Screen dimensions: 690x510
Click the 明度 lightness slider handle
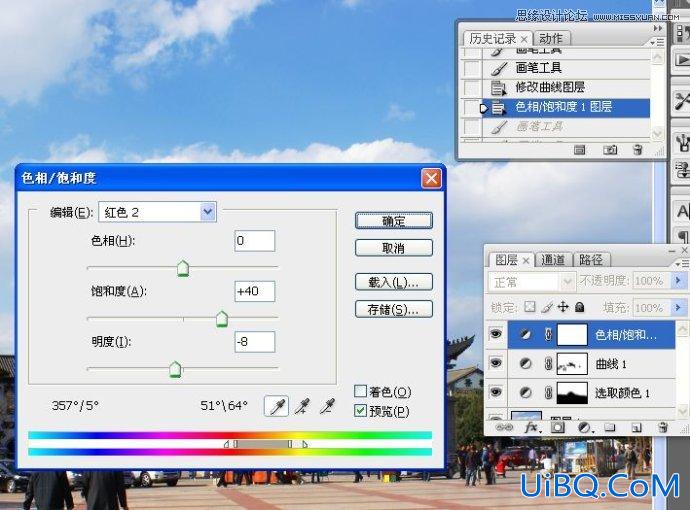click(x=175, y=370)
